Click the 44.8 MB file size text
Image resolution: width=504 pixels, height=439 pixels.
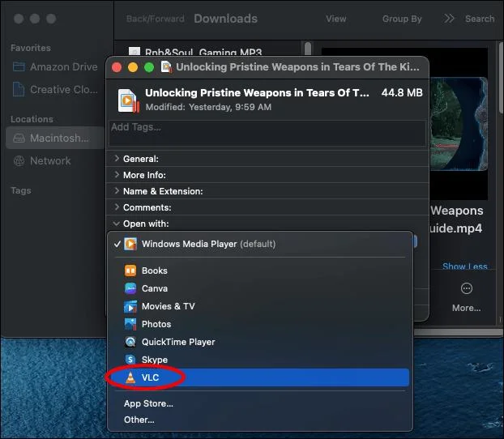click(x=402, y=92)
